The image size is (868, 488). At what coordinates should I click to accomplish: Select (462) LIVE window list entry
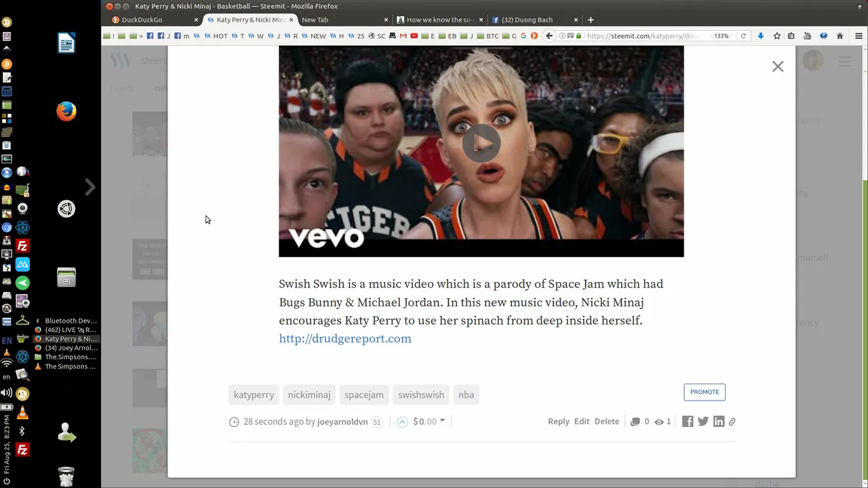point(65,329)
